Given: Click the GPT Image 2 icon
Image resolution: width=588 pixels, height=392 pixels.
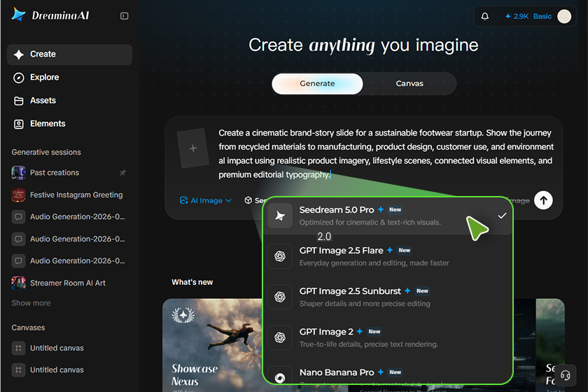Looking at the screenshot, I should [280, 337].
